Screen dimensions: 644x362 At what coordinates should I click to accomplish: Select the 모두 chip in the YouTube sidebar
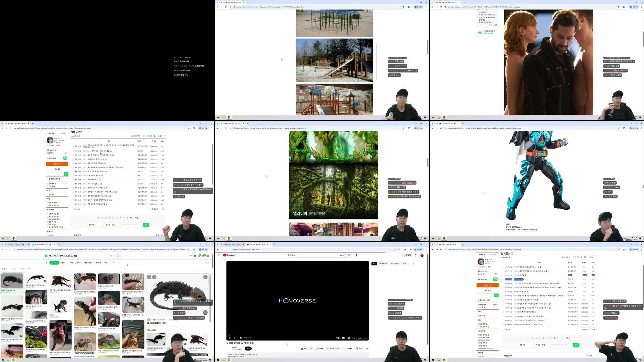point(374,264)
